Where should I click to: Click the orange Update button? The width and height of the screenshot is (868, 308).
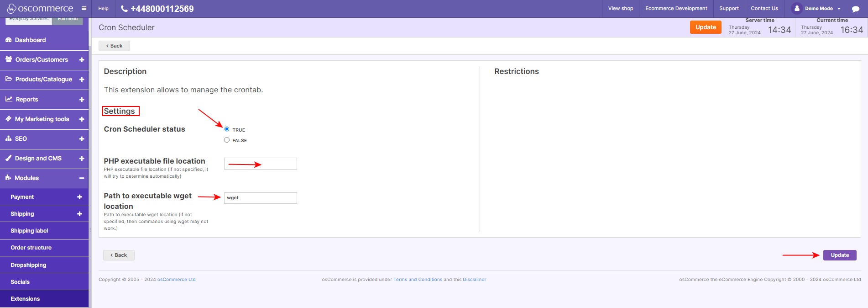tap(706, 27)
